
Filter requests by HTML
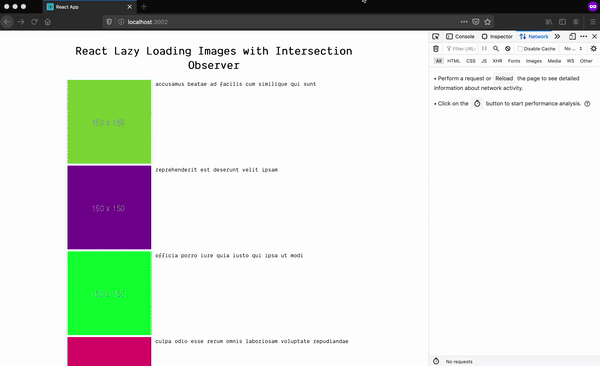pyautogui.click(x=453, y=61)
